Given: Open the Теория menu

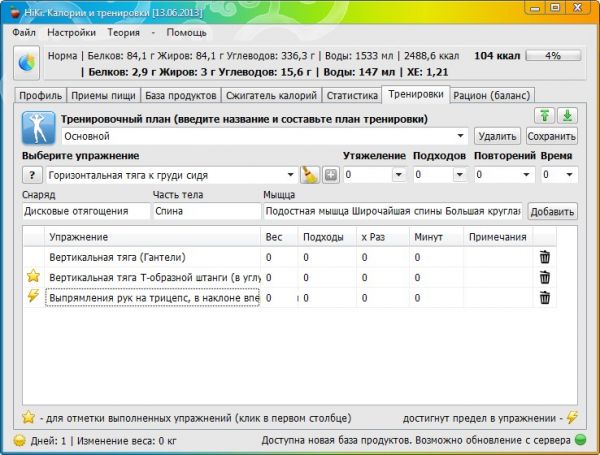Looking at the screenshot, I should pos(123,33).
